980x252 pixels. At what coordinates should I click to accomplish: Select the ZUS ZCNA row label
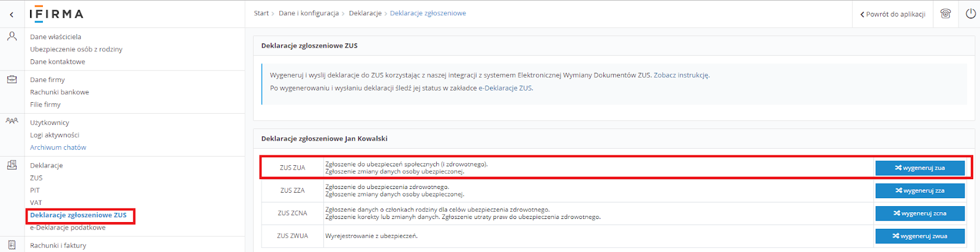click(x=292, y=213)
